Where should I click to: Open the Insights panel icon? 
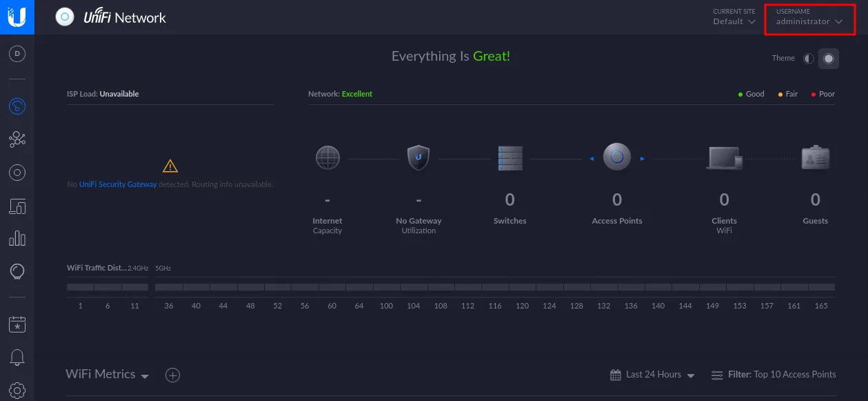(17, 271)
